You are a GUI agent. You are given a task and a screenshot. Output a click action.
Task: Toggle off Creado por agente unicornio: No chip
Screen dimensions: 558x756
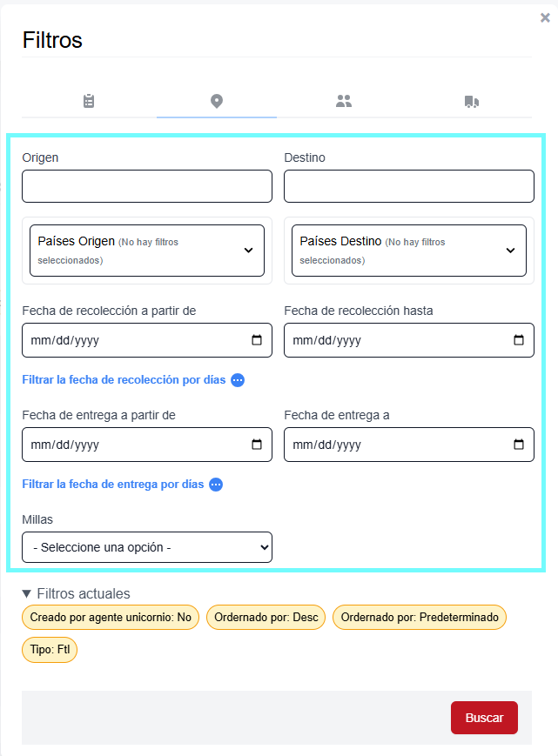tap(110, 617)
